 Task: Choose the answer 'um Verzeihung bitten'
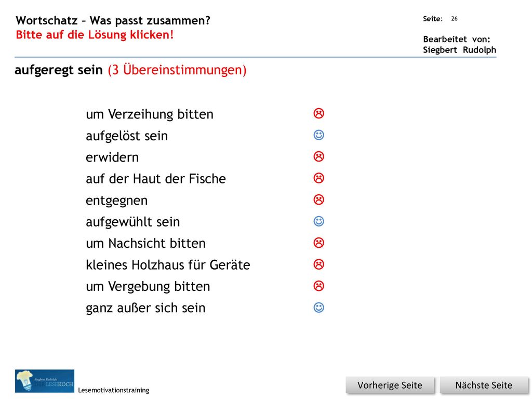149,114
